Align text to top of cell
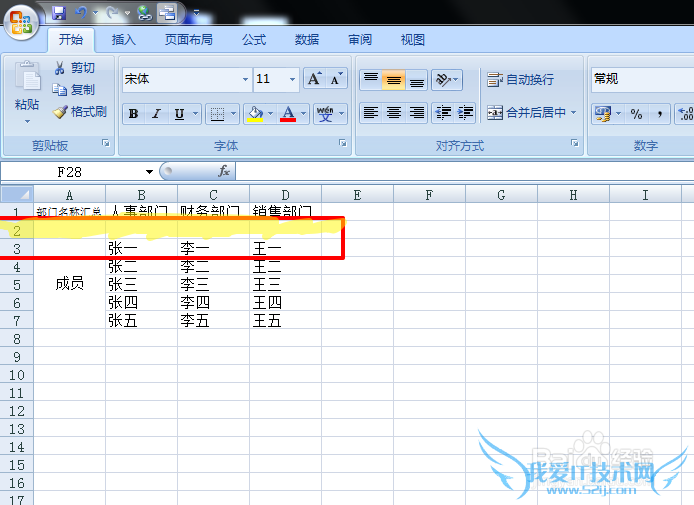694x505 pixels. [x=370, y=80]
